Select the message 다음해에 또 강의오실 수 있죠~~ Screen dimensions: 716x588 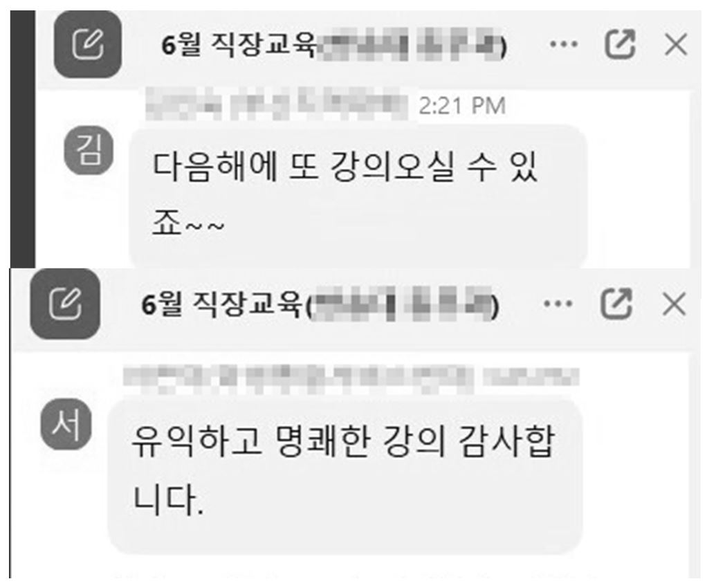[358, 196]
